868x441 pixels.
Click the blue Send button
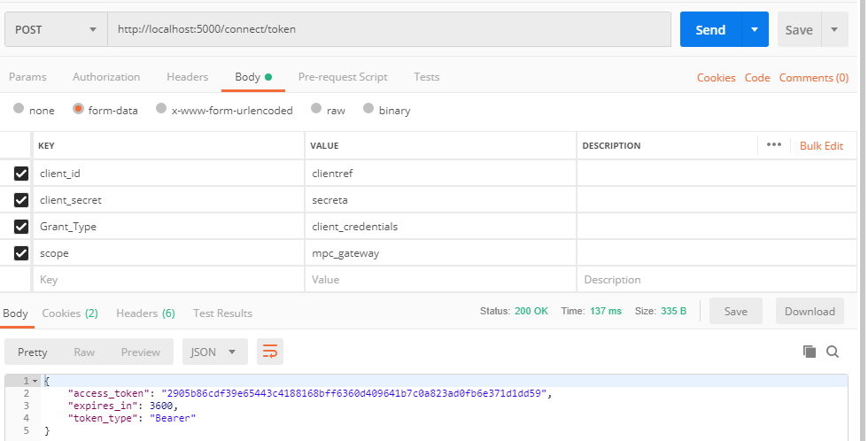(x=710, y=29)
